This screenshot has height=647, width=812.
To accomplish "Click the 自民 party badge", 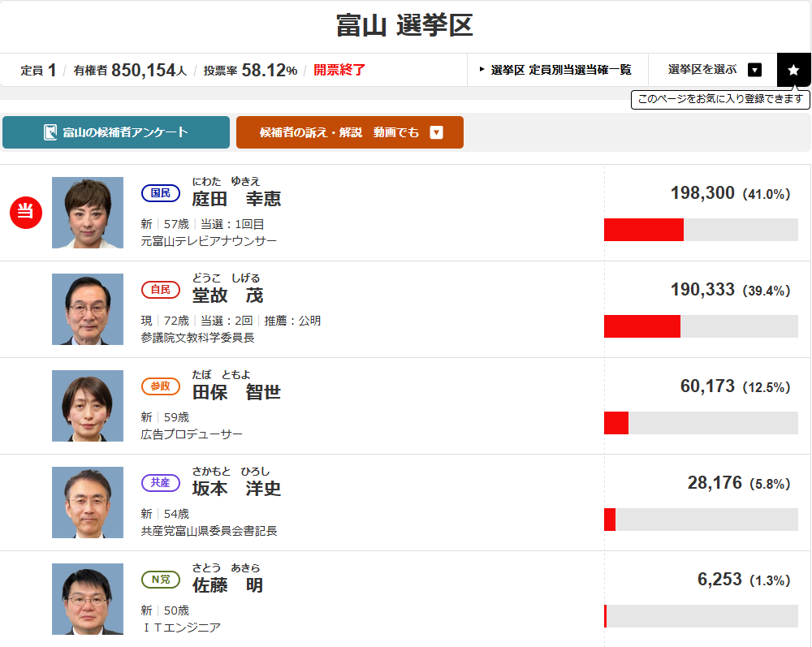I will click(x=161, y=290).
